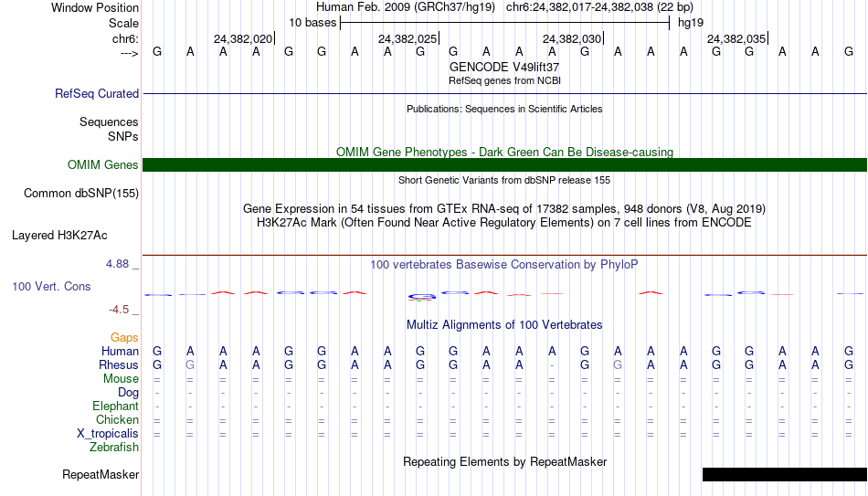Click the -4.5 conservation lower value
This screenshot has height=496, width=868.
(x=119, y=310)
